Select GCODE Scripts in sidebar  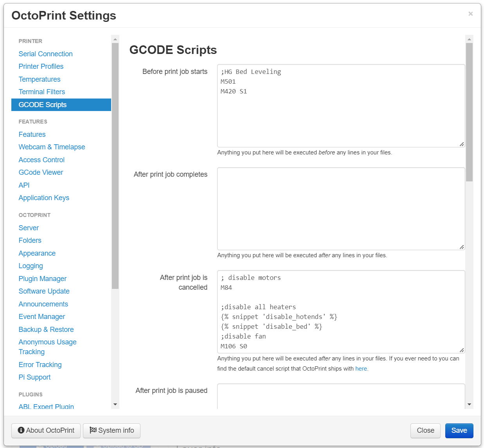[x=61, y=105]
